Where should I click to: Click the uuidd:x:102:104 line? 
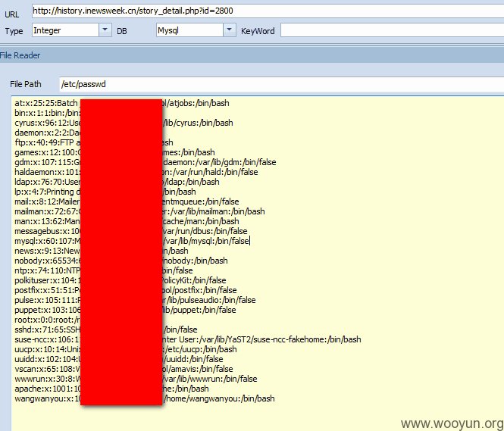tap(118, 359)
